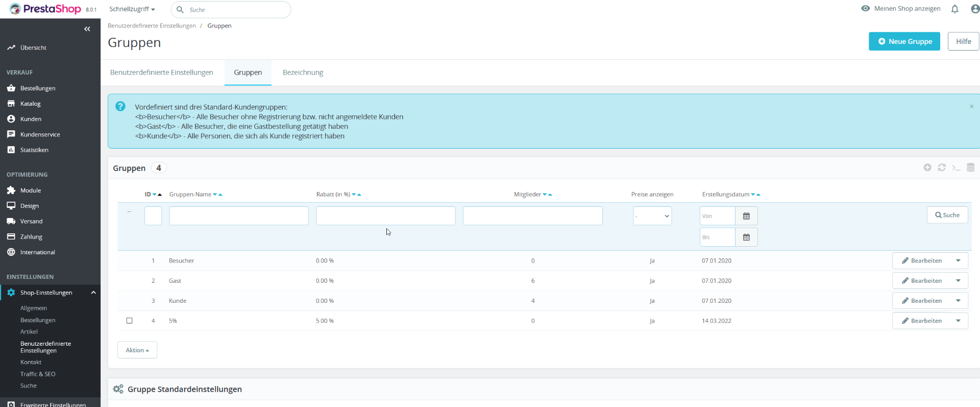Tick the checkbox for the 5% group
The height and width of the screenshot is (407, 980).
pyautogui.click(x=129, y=321)
